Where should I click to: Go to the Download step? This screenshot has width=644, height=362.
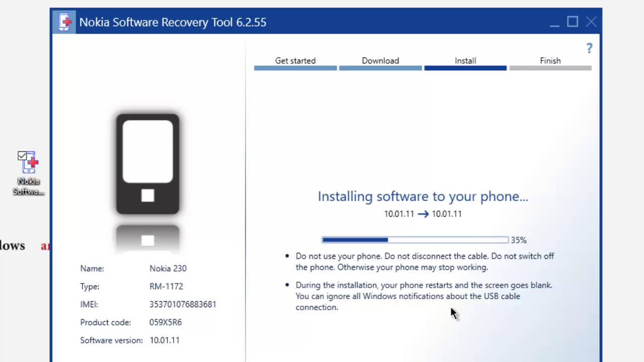(380, 63)
